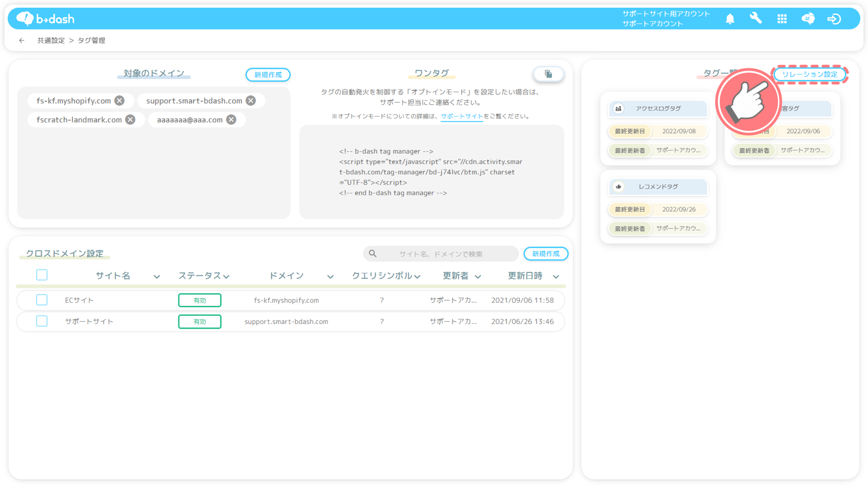This screenshot has width=868, height=488.
Task: Click 有効 status of ECサイト
Action: (200, 300)
